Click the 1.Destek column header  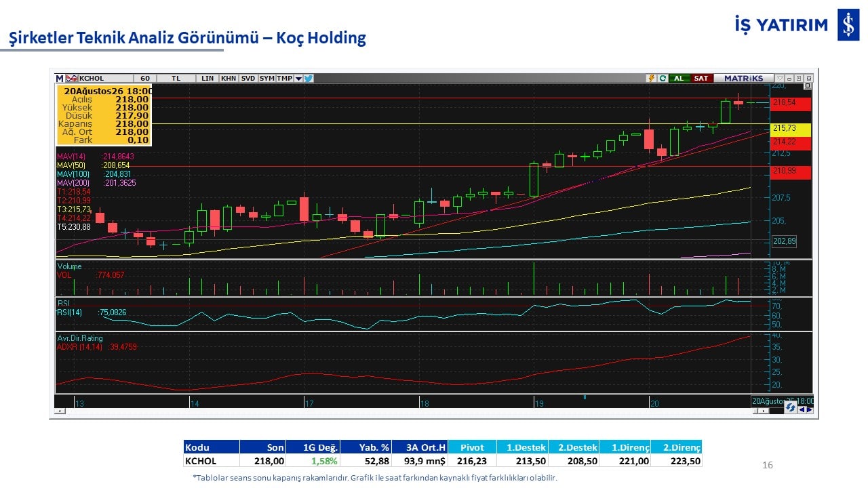tap(522, 447)
